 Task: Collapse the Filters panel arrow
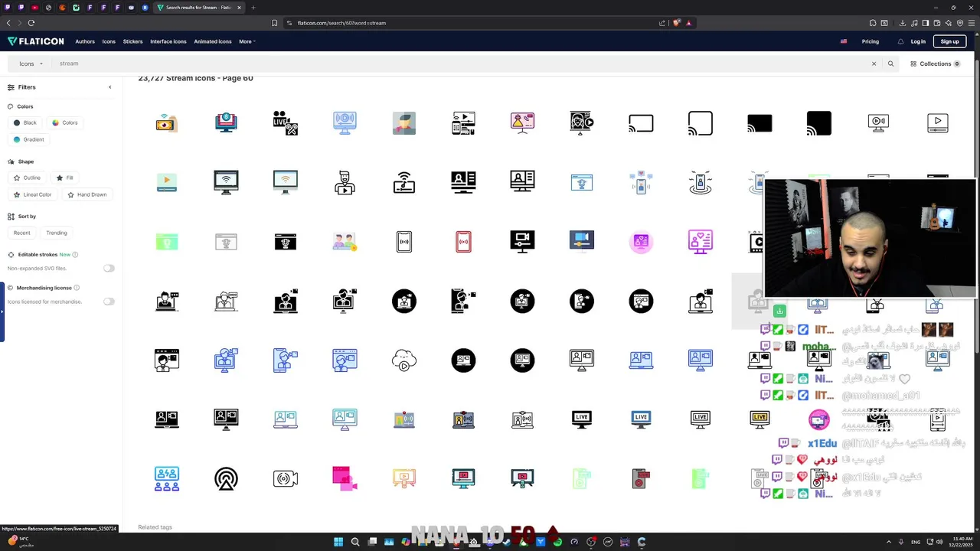[x=109, y=87]
